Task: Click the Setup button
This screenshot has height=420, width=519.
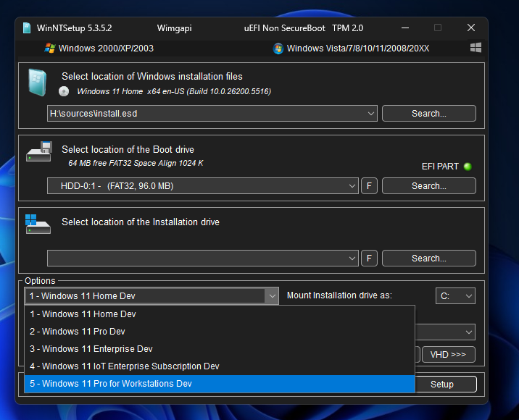Action: [x=445, y=385]
